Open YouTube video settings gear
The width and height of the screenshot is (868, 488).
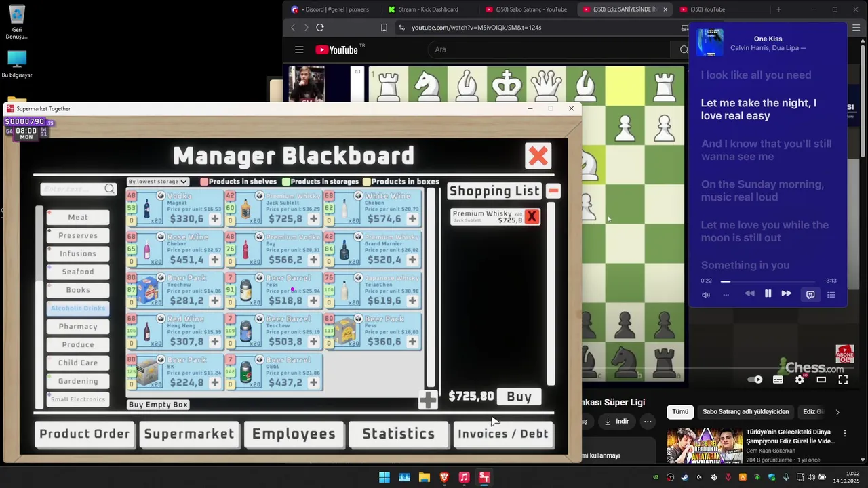[x=800, y=380]
